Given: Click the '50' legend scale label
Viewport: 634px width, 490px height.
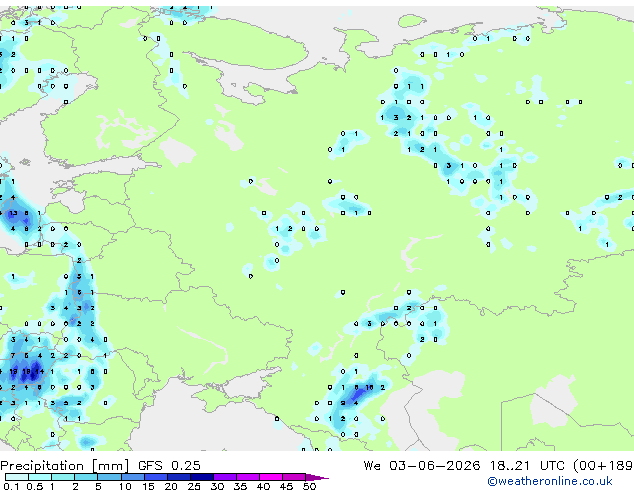Looking at the screenshot, I should (309, 486).
